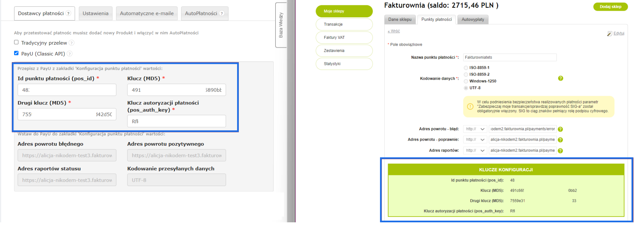Image resolution: width=644 pixels, height=225 pixels.
Task: Open help icon next to AutoPłatności tab
Action: [x=222, y=13]
